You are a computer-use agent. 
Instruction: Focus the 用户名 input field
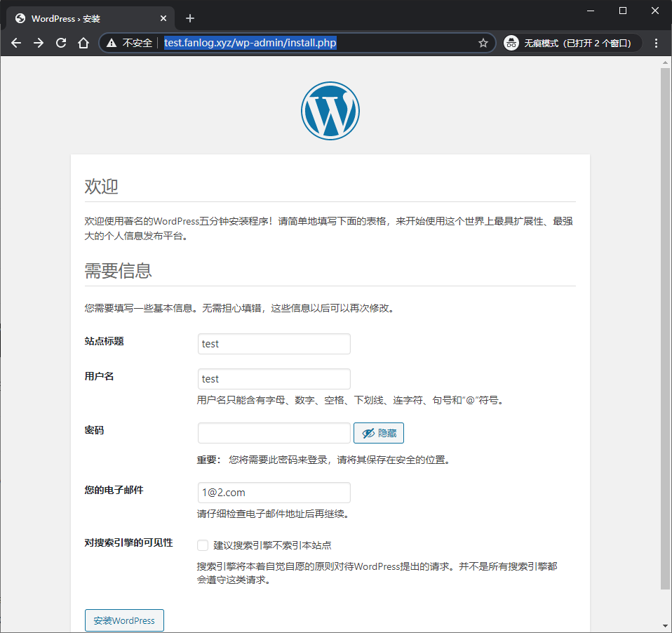274,379
